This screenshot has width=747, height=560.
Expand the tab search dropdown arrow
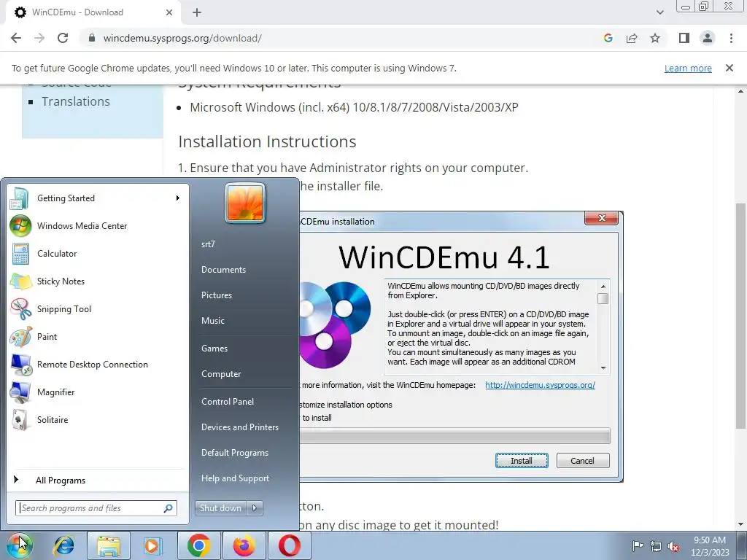659,12
